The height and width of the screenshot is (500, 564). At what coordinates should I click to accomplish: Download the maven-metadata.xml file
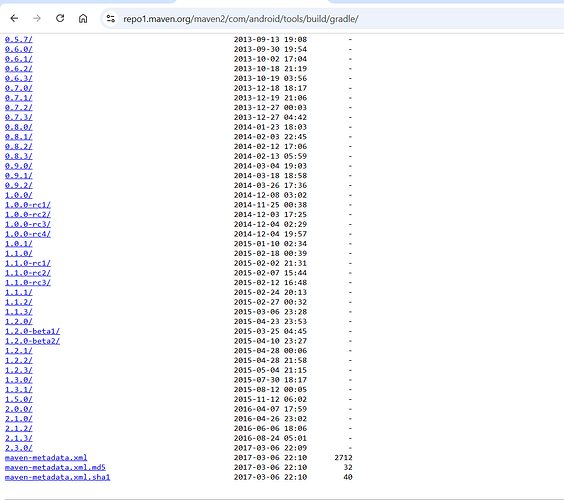[x=46, y=458]
